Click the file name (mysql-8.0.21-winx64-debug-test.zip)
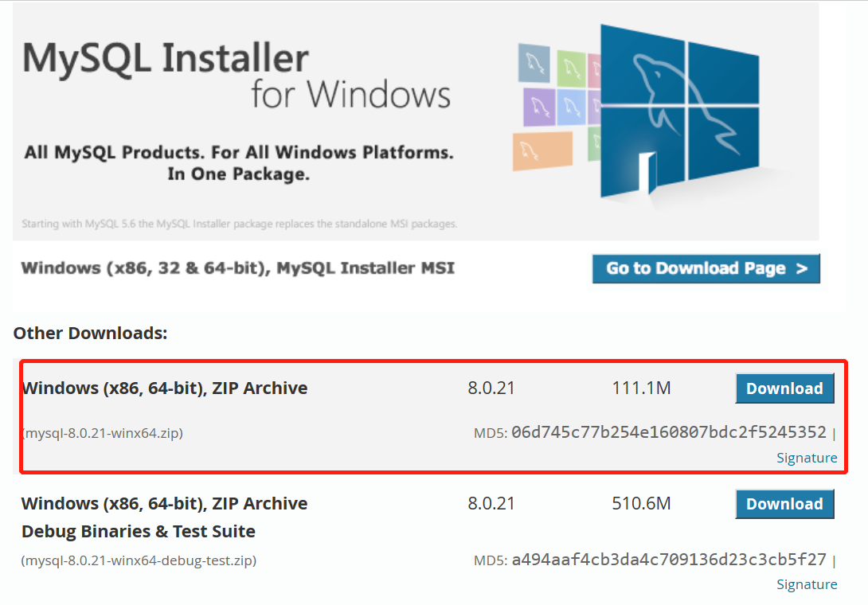Screen dimensions: 868x605 (x=139, y=560)
